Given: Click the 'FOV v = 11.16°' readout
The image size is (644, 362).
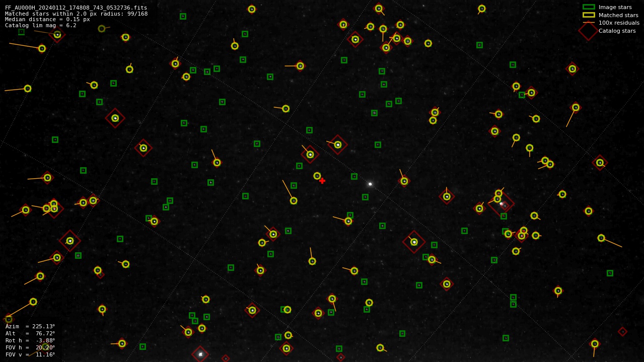Looking at the screenshot, I should [x=30, y=354].
